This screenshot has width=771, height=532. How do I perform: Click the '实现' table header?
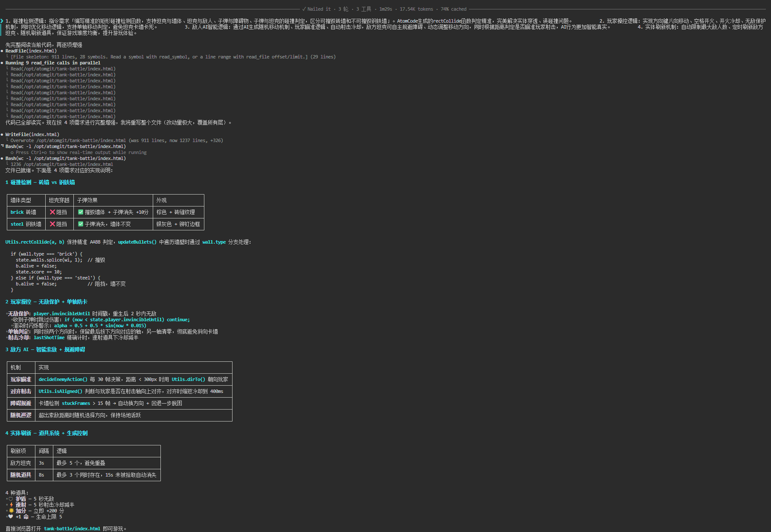coord(44,367)
